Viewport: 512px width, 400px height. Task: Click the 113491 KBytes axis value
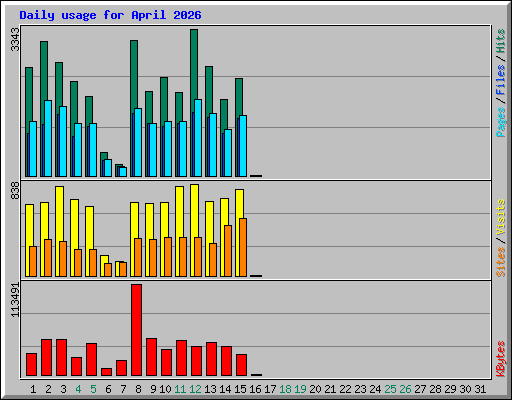15,300
